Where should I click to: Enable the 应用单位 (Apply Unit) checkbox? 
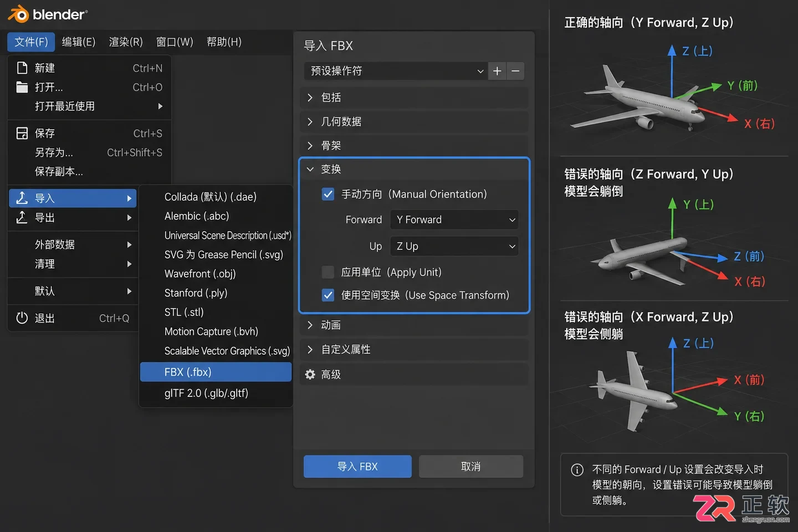click(328, 272)
